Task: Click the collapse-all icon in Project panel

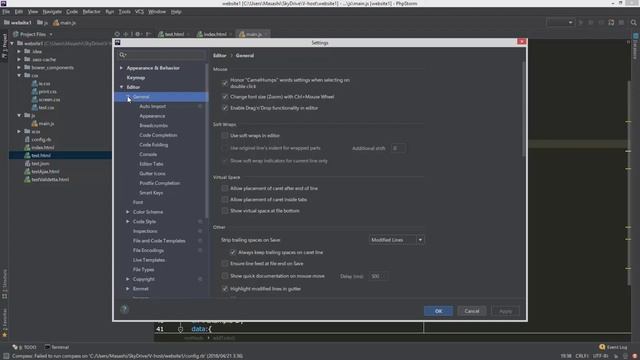Action: pos(126,34)
